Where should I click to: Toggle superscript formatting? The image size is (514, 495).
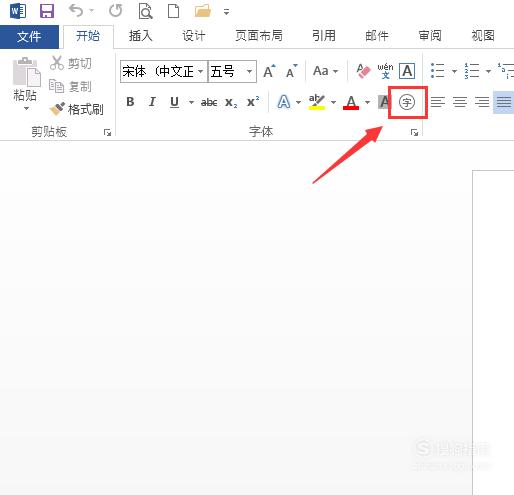coord(253,102)
